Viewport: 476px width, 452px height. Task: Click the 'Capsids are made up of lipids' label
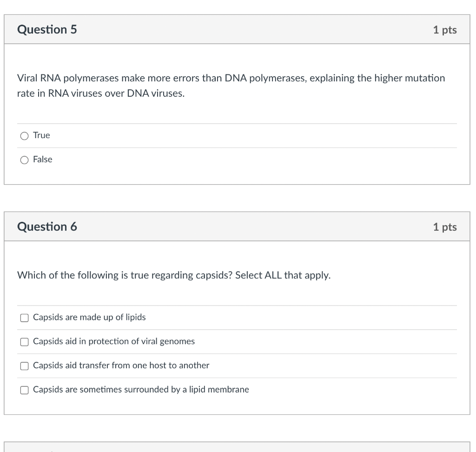[89, 317]
